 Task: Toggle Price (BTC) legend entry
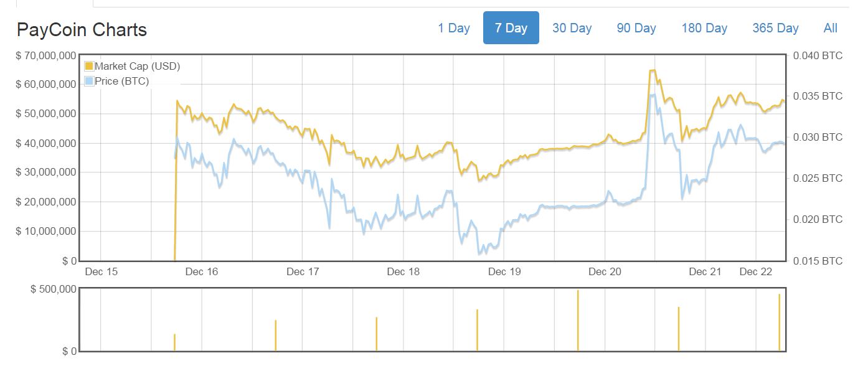[x=121, y=81]
